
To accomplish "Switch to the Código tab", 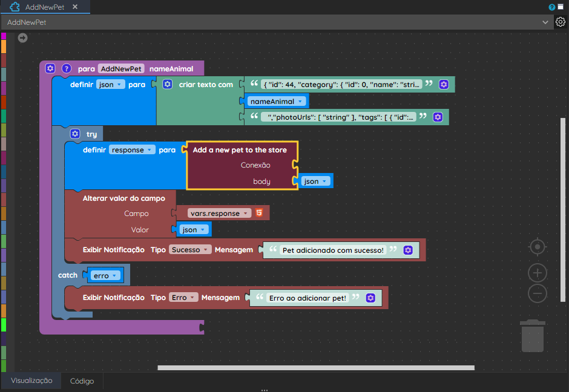I will 82,381.
